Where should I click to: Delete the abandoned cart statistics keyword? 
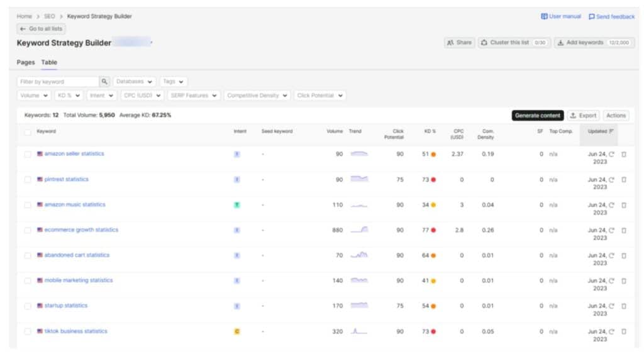624,255
